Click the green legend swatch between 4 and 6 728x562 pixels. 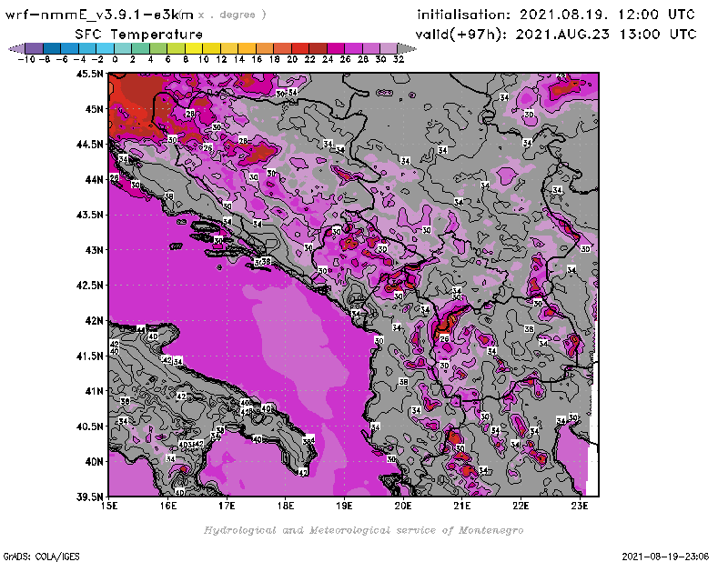[158, 48]
